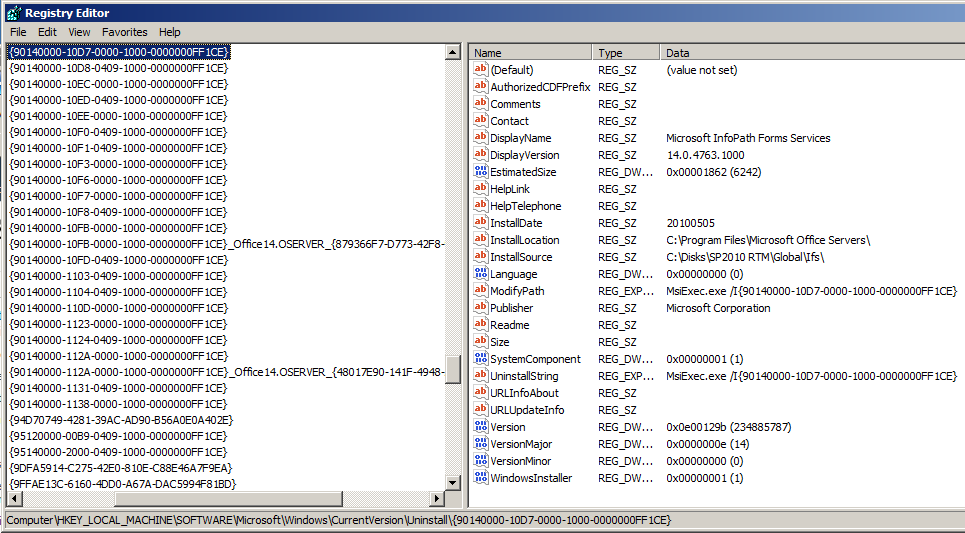Image resolution: width=965 pixels, height=533 pixels.
Task: Click the WindowsInstaller DWORD icon
Action: coord(480,478)
